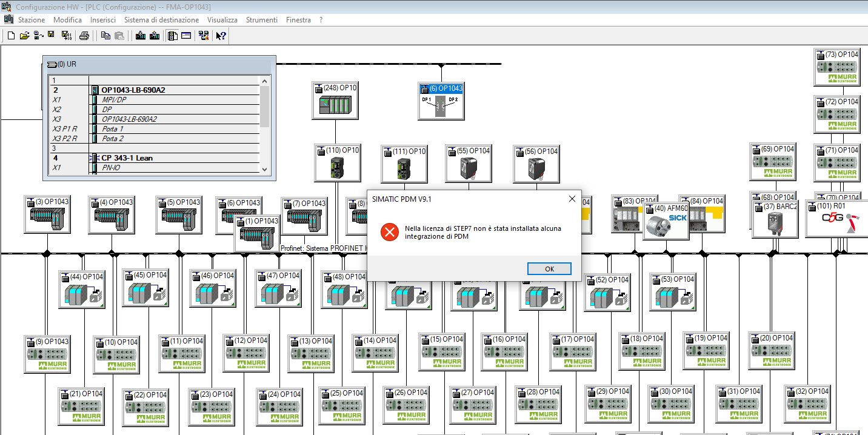
Task: Select the (248) OP10 rack device
Action: tap(335, 100)
